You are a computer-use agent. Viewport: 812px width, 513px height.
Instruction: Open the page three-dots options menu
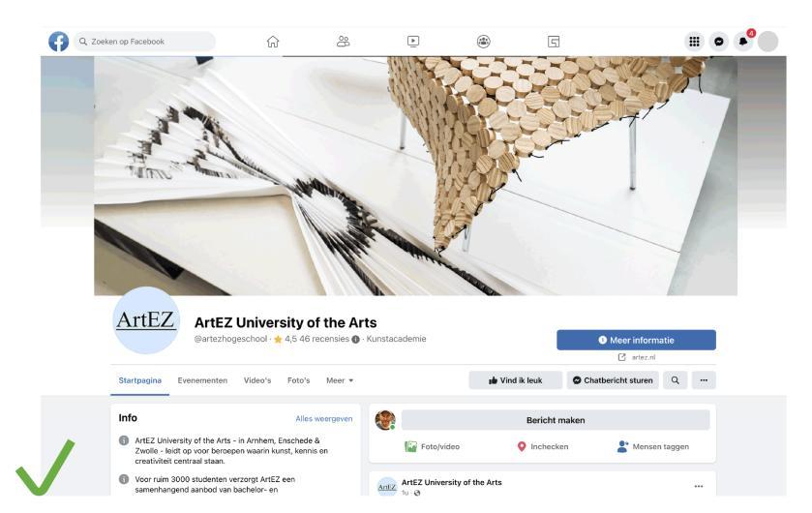click(x=704, y=380)
